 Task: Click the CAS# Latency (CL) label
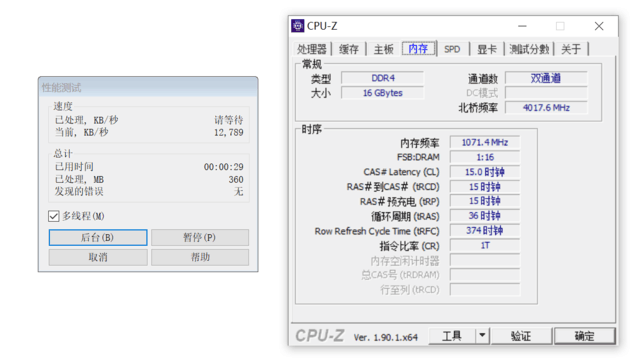401,172
